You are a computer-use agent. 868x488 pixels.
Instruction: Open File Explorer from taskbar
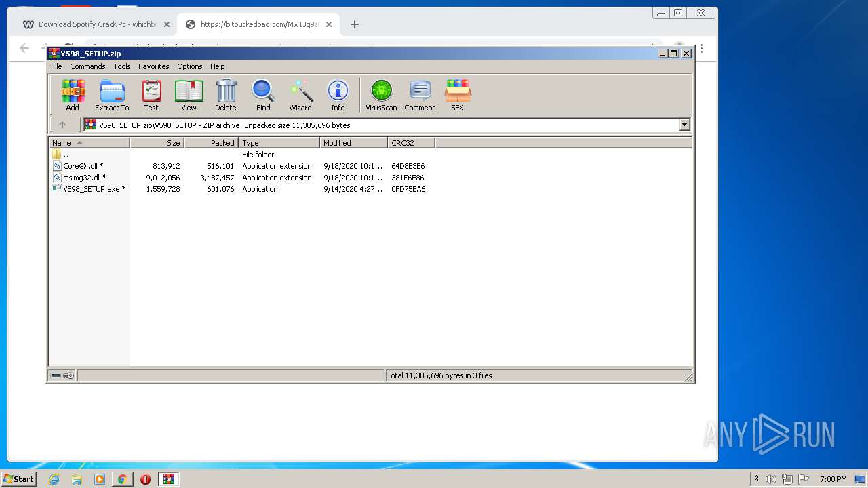(x=77, y=479)
